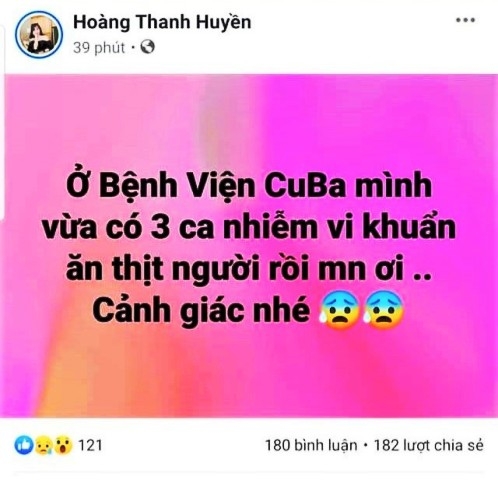This screenshot has height=480, width=498.
Task: Open the 180 bình luận comments
Action: (x=311, y=445)
